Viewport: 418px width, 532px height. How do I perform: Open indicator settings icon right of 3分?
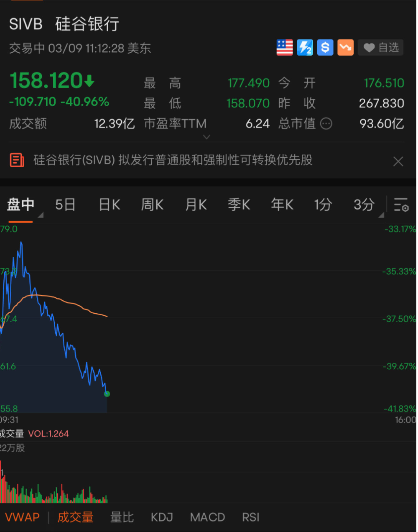[x=401, y=205]
